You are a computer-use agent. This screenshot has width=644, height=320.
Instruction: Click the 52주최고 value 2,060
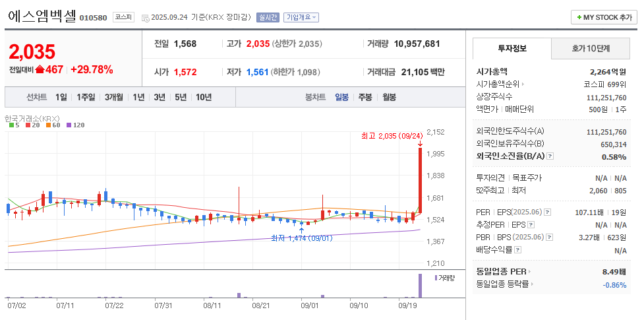click(599, 191)
